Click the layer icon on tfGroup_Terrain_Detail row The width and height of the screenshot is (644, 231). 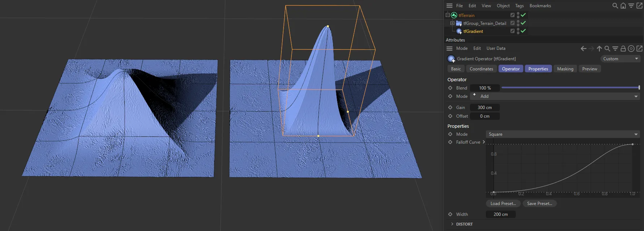[512, 23]
